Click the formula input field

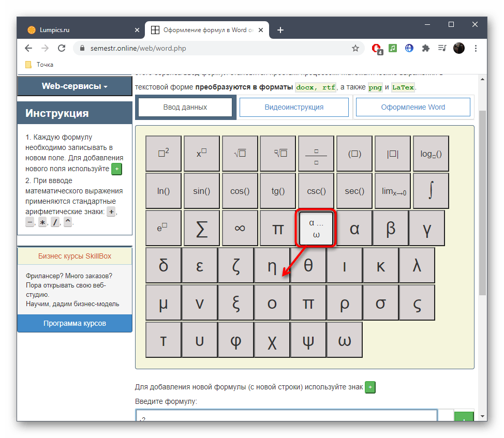286,415
